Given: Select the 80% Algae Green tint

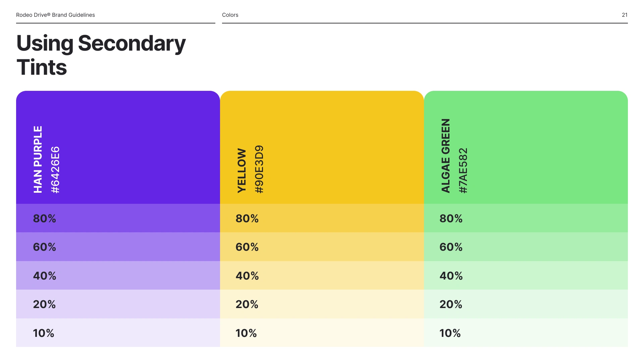Looking at the screenshot, I should [526, 218].
